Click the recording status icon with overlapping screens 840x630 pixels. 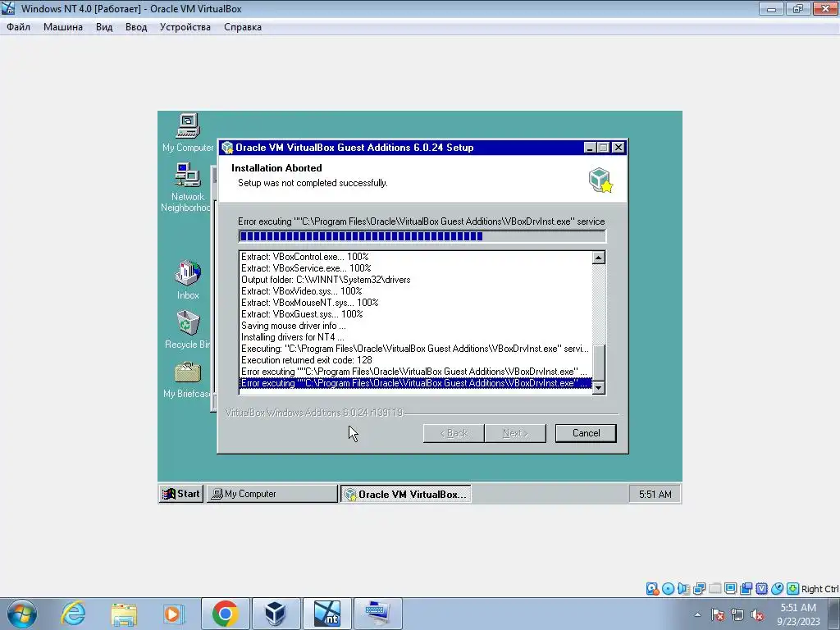746,589
